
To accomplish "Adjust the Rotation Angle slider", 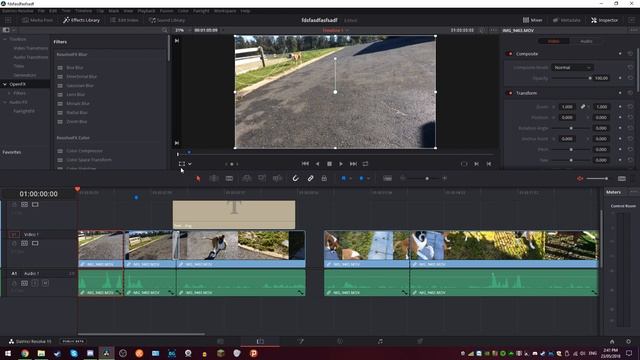I will pos(571,128).
